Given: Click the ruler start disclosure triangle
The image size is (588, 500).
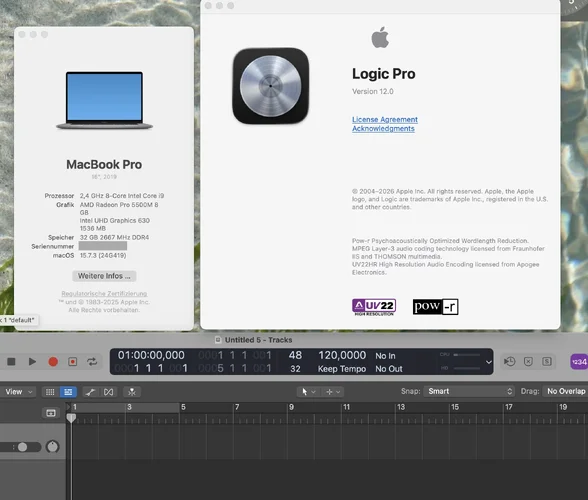Looking at the screenshot, I should [68, 407].
